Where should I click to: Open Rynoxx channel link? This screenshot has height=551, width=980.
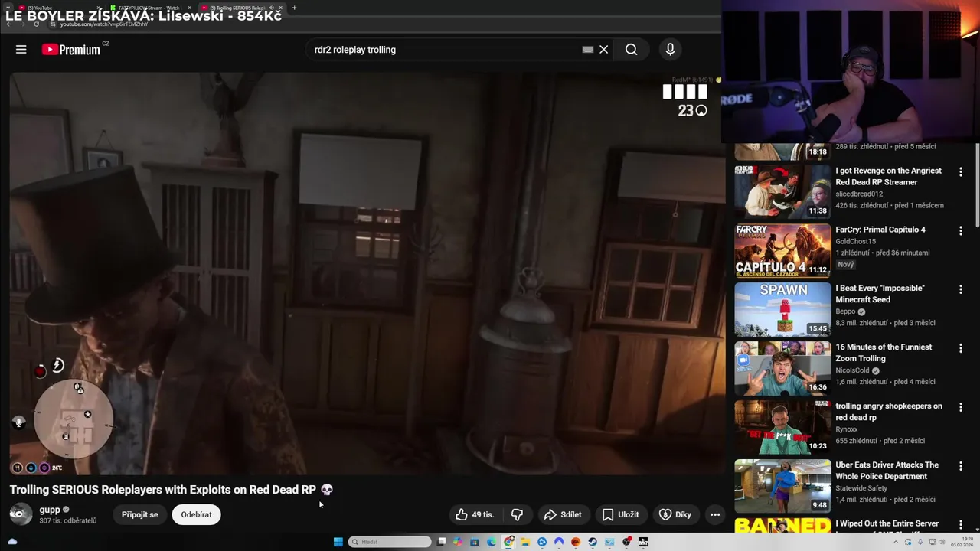pyautogui.click(x=847, y=430)
